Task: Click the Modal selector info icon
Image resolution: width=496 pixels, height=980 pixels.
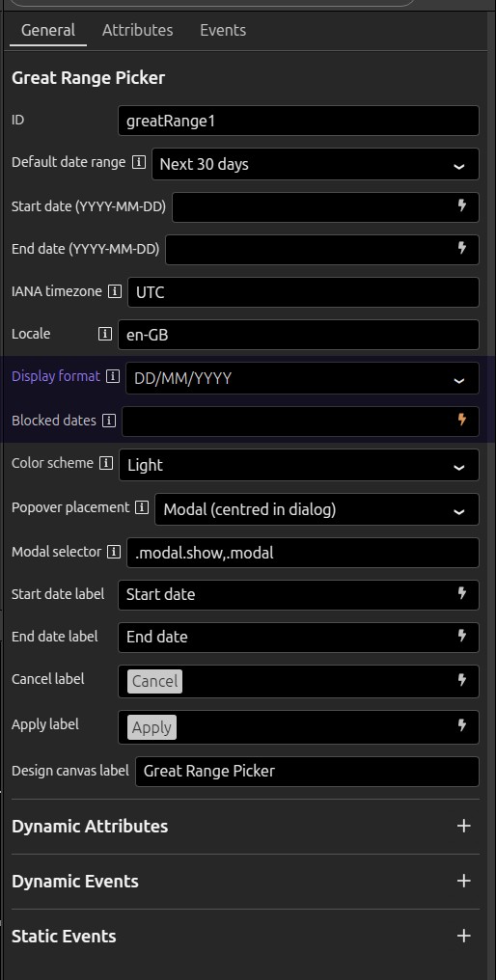Action: 113,552
